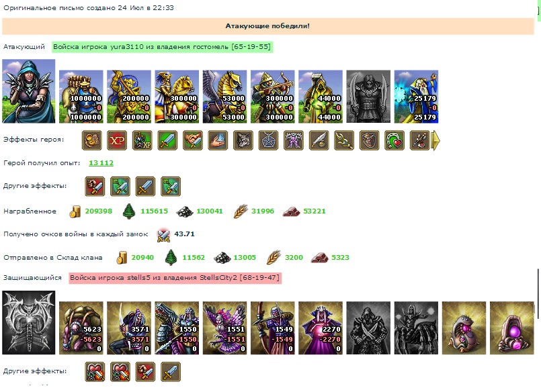The width and height of the screenshot is (541, 392).
Task: Open hero experience link 13 112
Action: [101, 163]
